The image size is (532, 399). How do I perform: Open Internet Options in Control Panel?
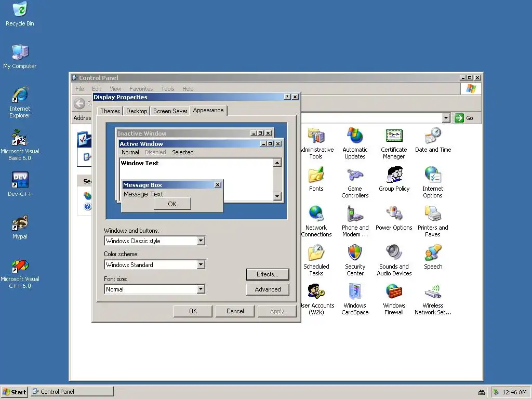click(433, 175)
